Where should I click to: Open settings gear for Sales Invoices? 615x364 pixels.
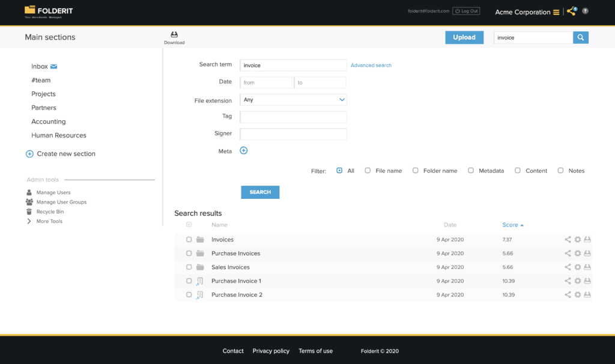pyautogui.click(x=578, y=267)
